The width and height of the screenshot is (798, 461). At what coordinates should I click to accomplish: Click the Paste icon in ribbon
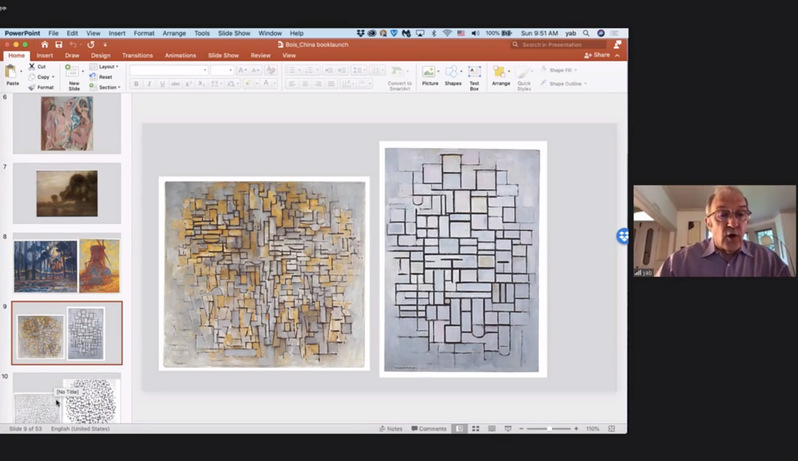point(12,72)
